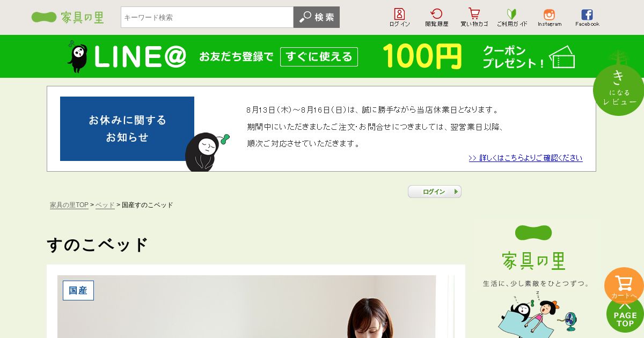This screenshot has width=644, height=338.
Task: Click the 検索 search button
Action: point(317,17)
